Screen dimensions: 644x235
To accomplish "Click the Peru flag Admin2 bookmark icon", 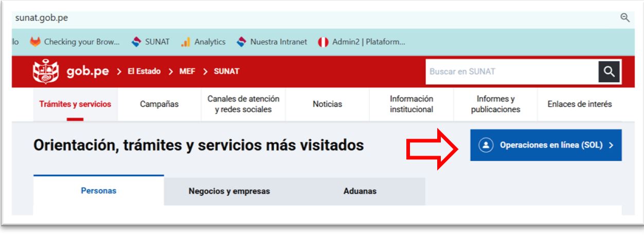I will 324,42.
